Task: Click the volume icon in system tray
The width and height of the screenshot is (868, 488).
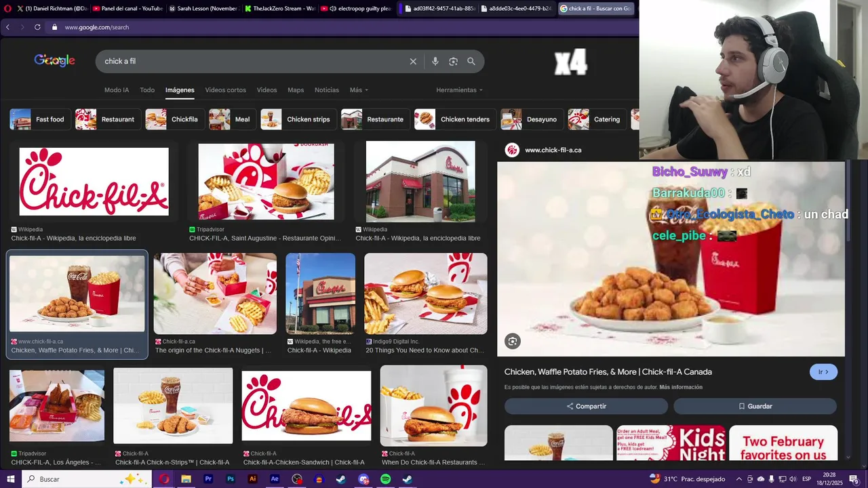Action: (x=794, y=479)
